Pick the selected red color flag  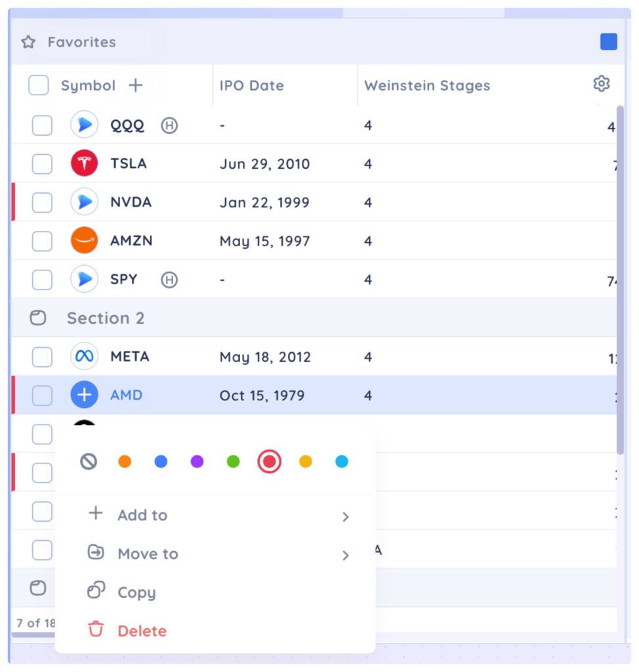[269, 461]
